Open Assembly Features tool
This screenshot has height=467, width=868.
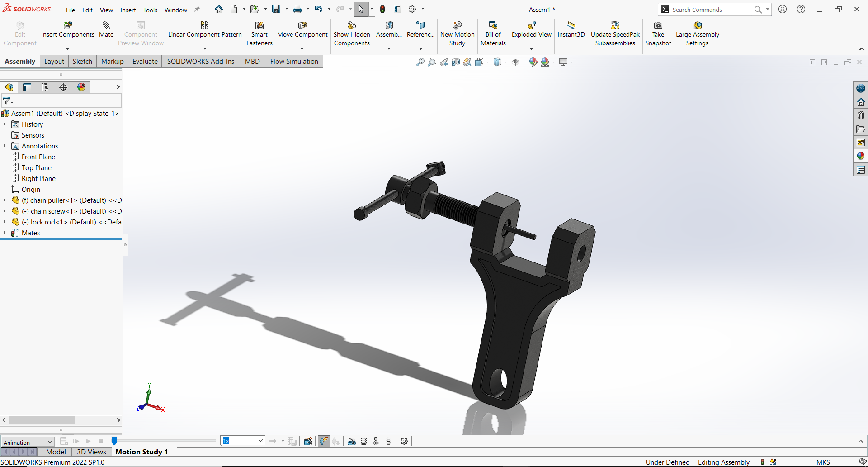[389, 30]
